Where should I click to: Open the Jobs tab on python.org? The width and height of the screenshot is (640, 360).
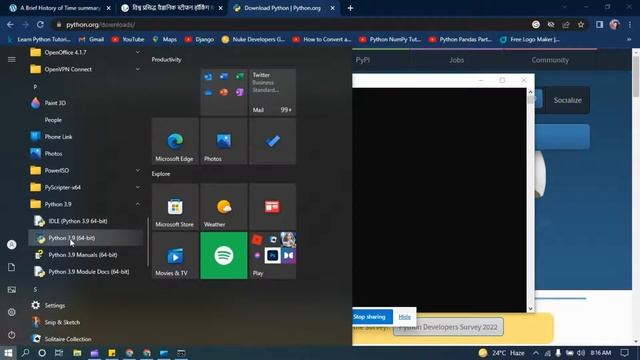456,60
